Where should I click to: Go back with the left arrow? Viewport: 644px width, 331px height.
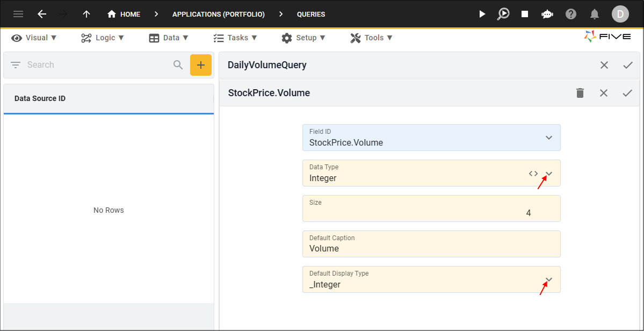coord(42,15)
